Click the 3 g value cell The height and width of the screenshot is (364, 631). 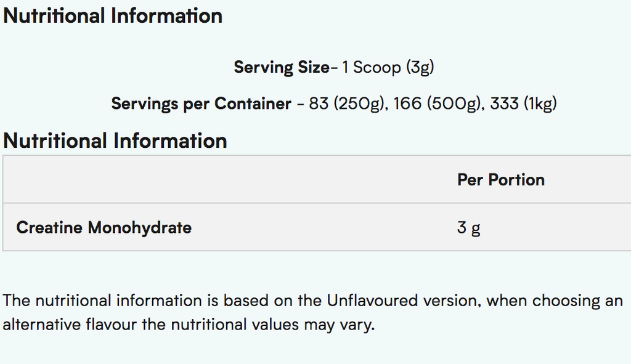click(x=468, y=228)
